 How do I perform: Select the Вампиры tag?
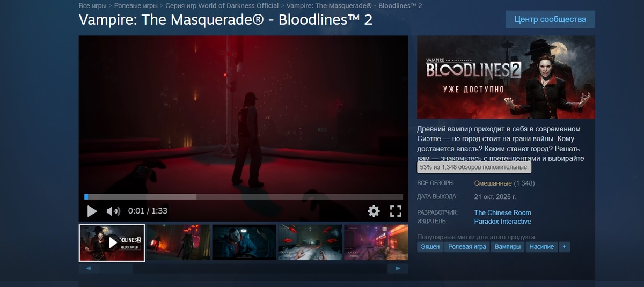click(x=508, y=247)
